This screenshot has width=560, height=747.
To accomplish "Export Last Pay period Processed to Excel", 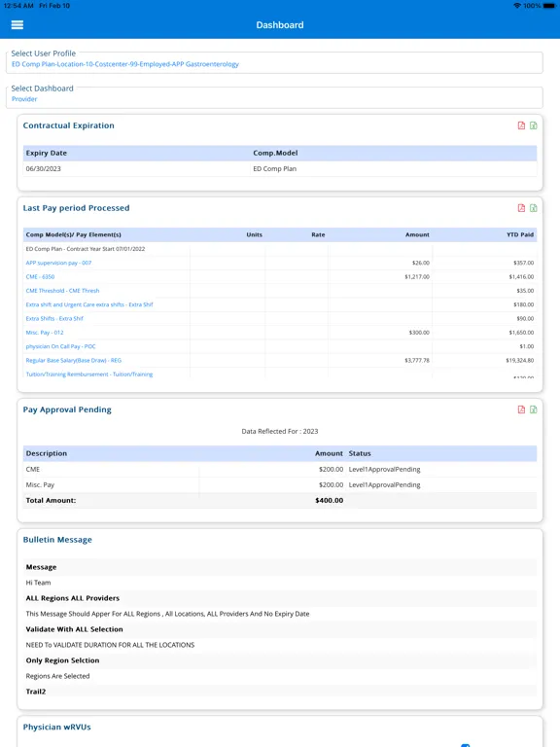I will tap(534, 208).
